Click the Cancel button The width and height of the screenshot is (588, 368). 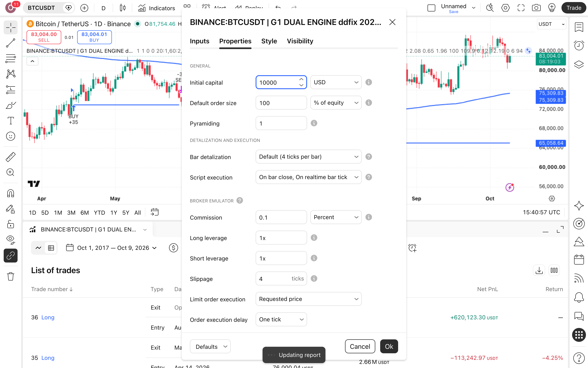[x=360, y=346]
